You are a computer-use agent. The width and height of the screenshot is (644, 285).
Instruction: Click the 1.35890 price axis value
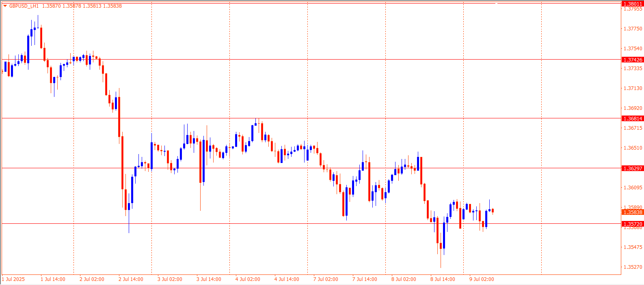coord(633,207)
